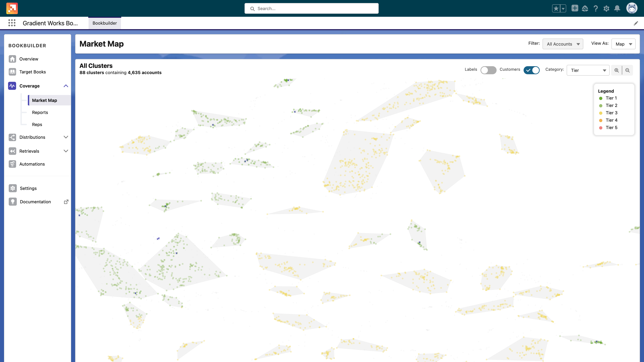Click the '88 clusters' summary text
This screenshot has height=362, width=644.
[92, 72]
